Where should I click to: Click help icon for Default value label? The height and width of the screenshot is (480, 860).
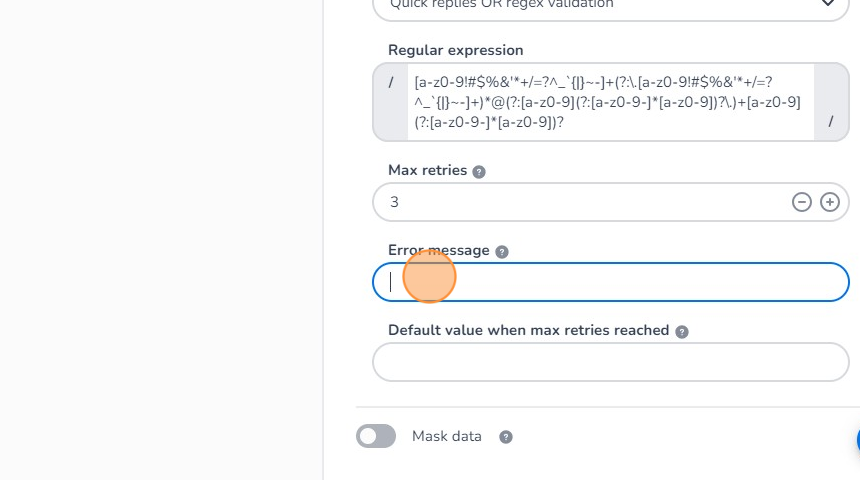click(x=682, y=331)
